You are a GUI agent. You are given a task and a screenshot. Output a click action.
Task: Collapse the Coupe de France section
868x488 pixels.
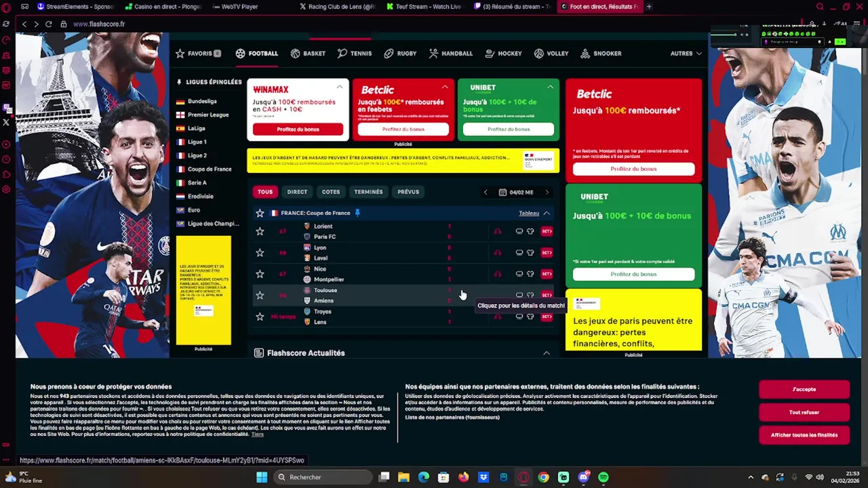coord(546,213)
